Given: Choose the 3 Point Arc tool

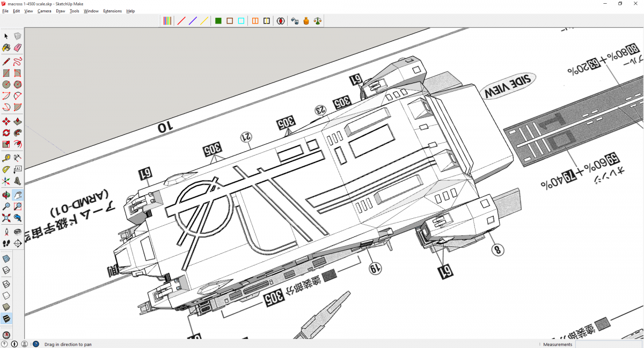Looking at the screenshot, I should click(x=6, y=108).
